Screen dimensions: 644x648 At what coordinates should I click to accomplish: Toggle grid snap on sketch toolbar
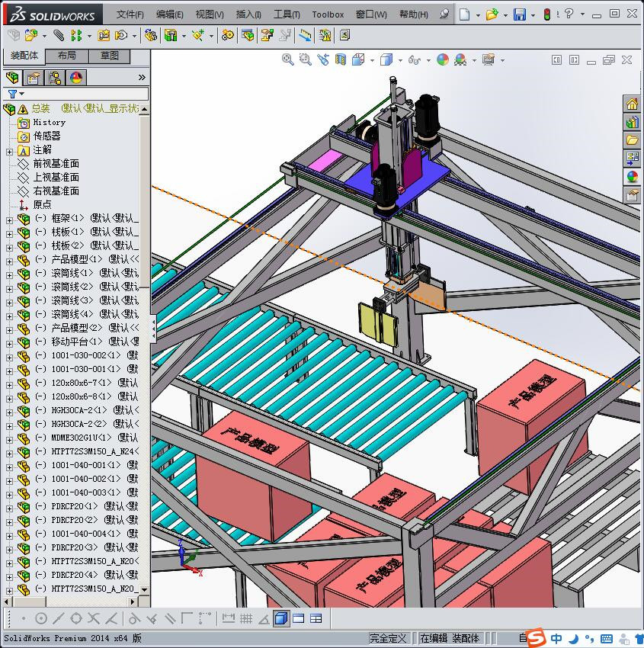(246, 619)
